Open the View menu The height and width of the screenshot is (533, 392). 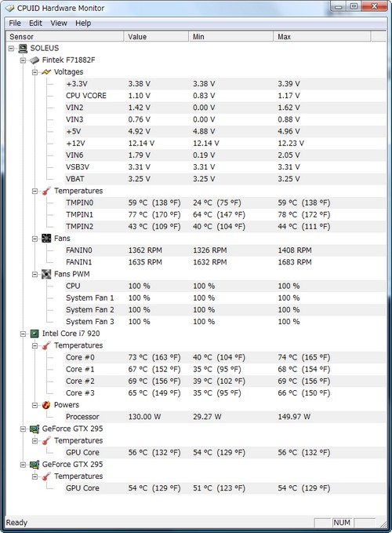pos(59,23)
